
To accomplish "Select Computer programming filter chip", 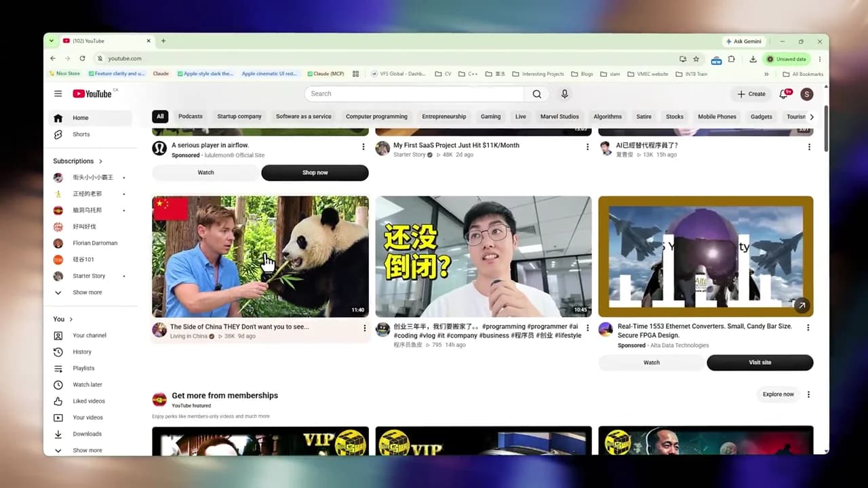I will tap(376, 117).
